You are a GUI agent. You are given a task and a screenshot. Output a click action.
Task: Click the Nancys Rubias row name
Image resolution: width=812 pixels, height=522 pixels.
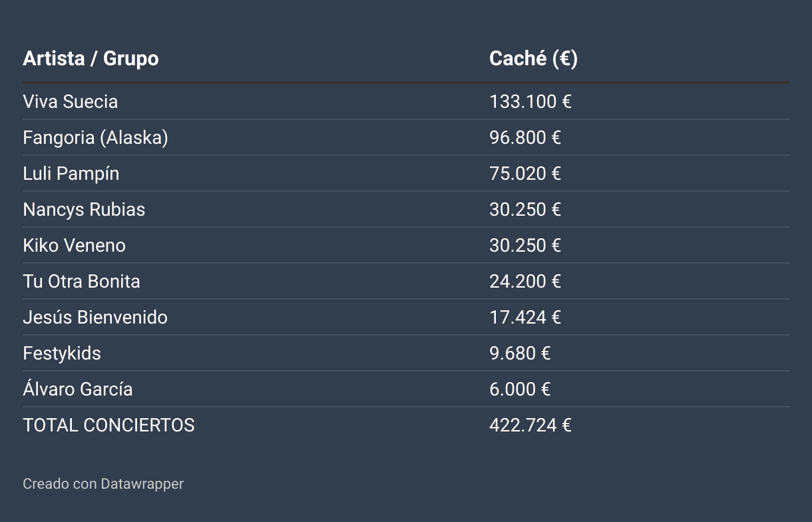[84, 210]
